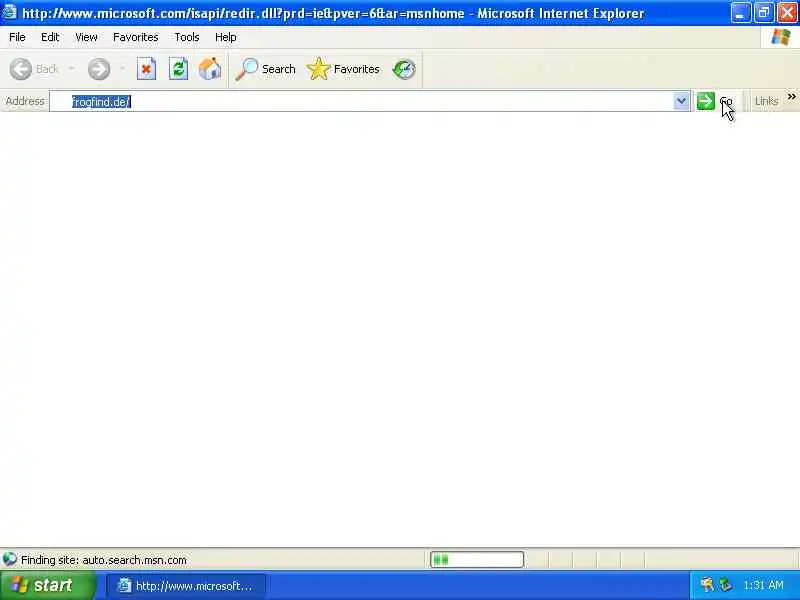Click the first system tray icon
Image resolution: width=800 pixels, height=600 pixels.
[707, 585]
